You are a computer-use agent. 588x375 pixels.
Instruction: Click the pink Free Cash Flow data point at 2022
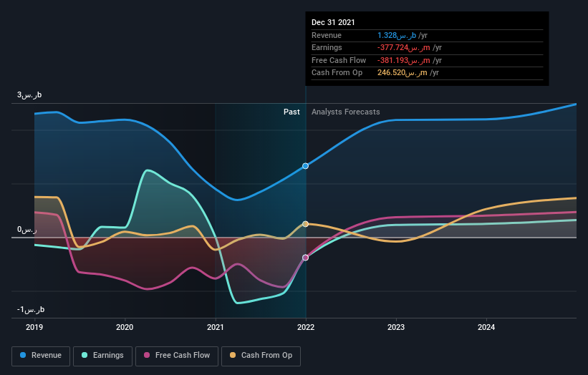306,258
